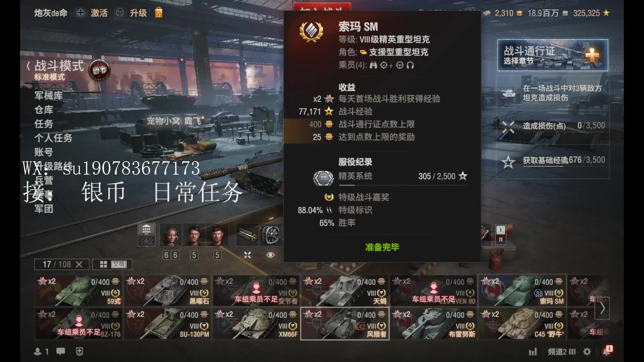Open notifications bell with badge 4
This screenshot has height=362, width=644.
[x=607, y=351]
